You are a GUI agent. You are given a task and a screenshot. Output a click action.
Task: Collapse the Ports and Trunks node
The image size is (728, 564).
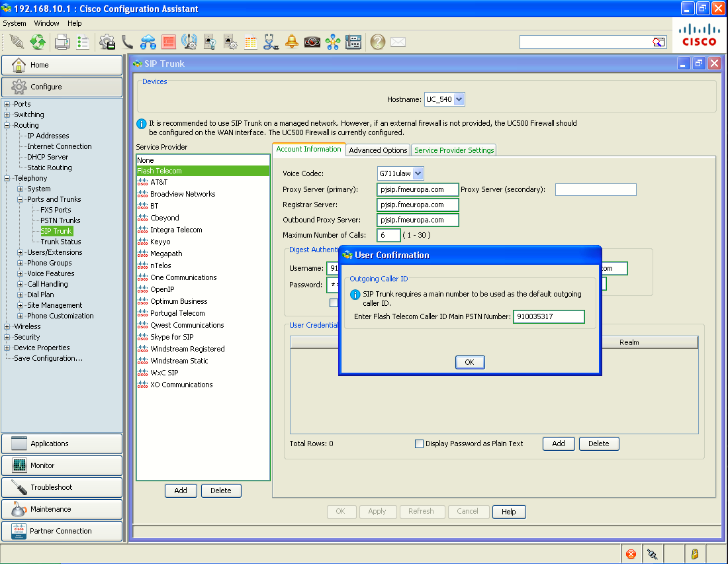click(20, 199)
